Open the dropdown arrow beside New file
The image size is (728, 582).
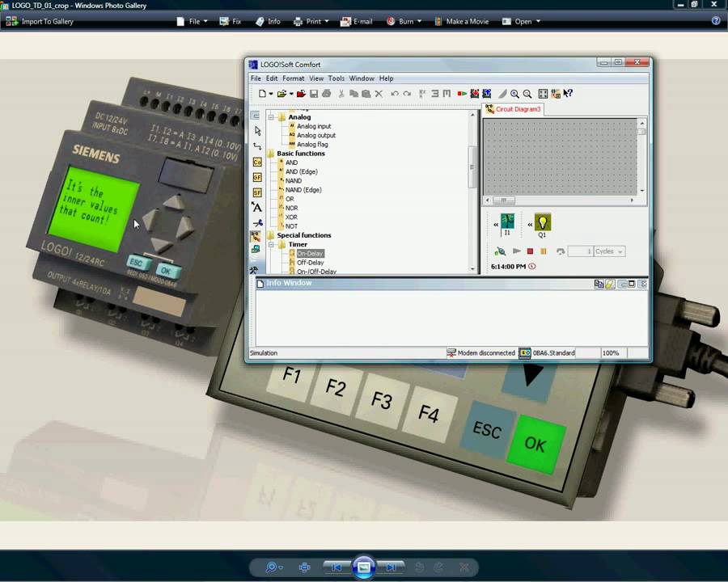tap(271, 94)
